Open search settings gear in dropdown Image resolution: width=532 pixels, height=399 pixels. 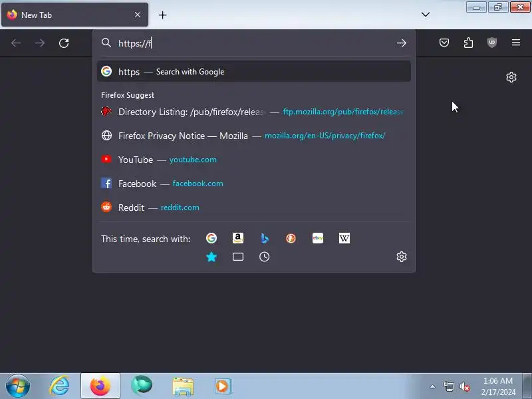tap(402, 257)
